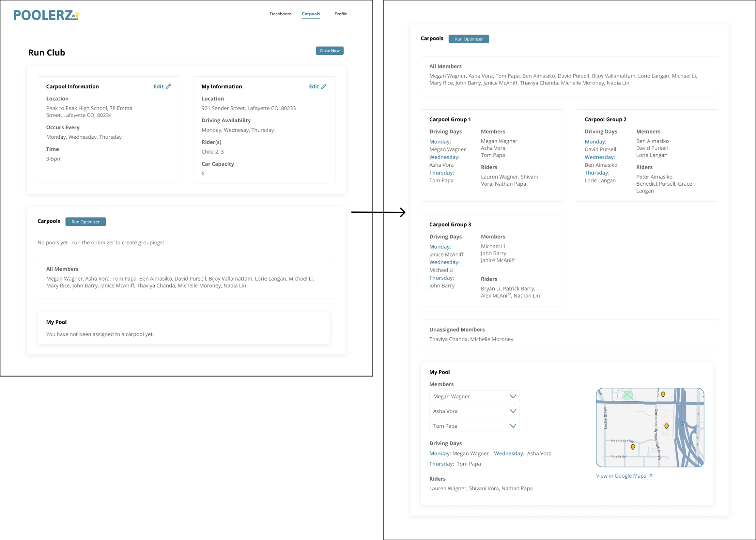Screen dimensions: 756x540
Task: Click 'Peak to Peak High School' address text
Action: click(89, 112)
